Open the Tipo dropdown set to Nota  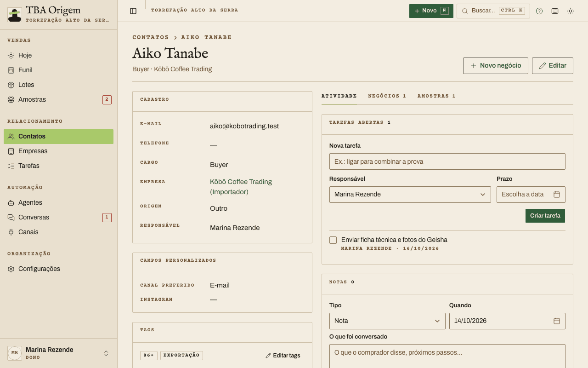point(387,321)
